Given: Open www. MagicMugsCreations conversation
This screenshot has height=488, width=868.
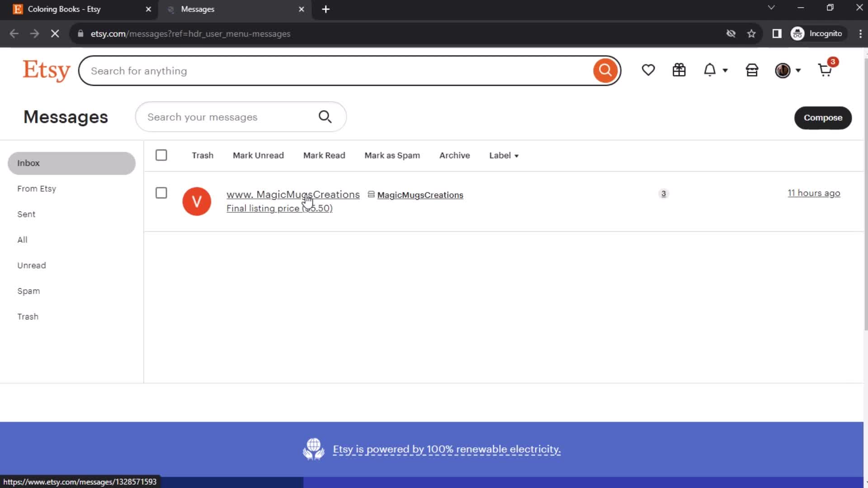Looking at the screenshot, I should pos(293,194).
